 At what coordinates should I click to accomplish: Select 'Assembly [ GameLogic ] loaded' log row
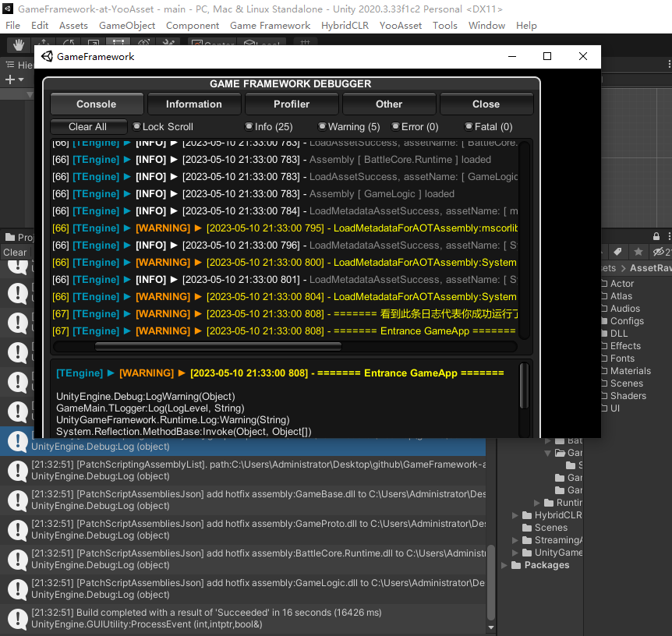pyautogui.click(x=284, y=194)
